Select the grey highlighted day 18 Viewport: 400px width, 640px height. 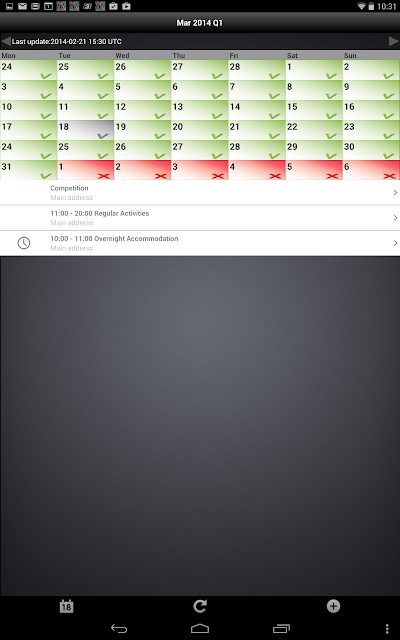(86, 130)
